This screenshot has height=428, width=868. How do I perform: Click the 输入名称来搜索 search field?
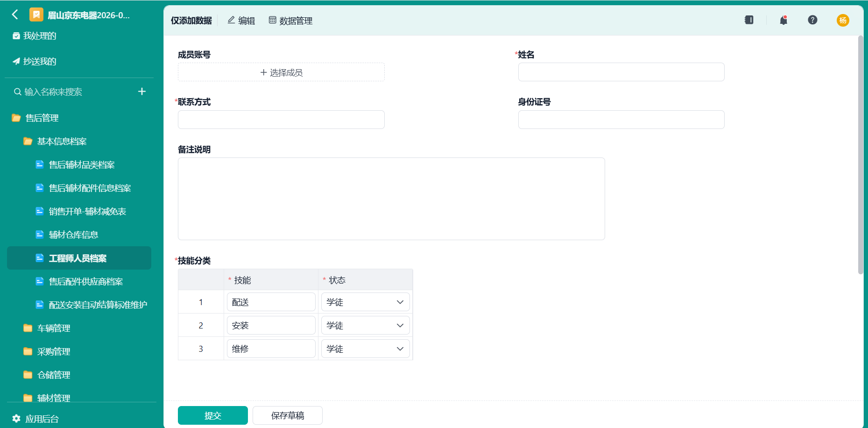tap(72, 92)
